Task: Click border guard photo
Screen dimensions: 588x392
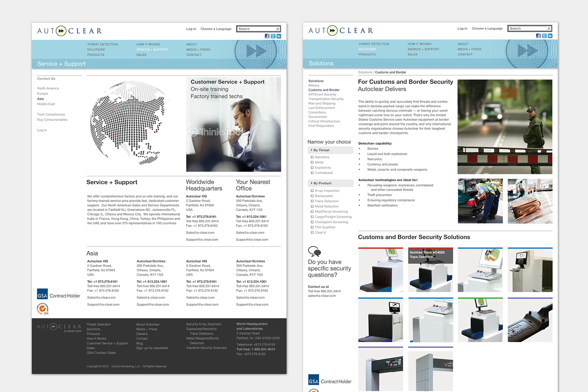Action: [x=505, y=127]
